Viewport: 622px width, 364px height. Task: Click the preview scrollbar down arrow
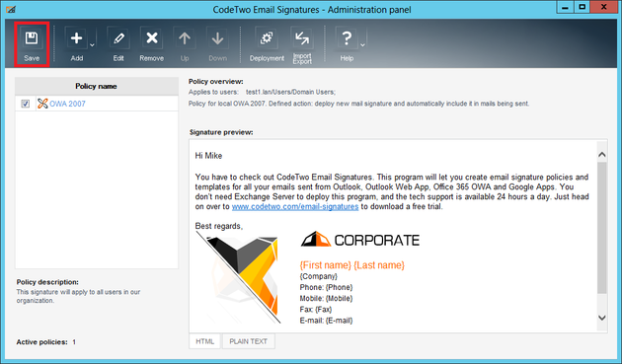click(x=602, y=318)
